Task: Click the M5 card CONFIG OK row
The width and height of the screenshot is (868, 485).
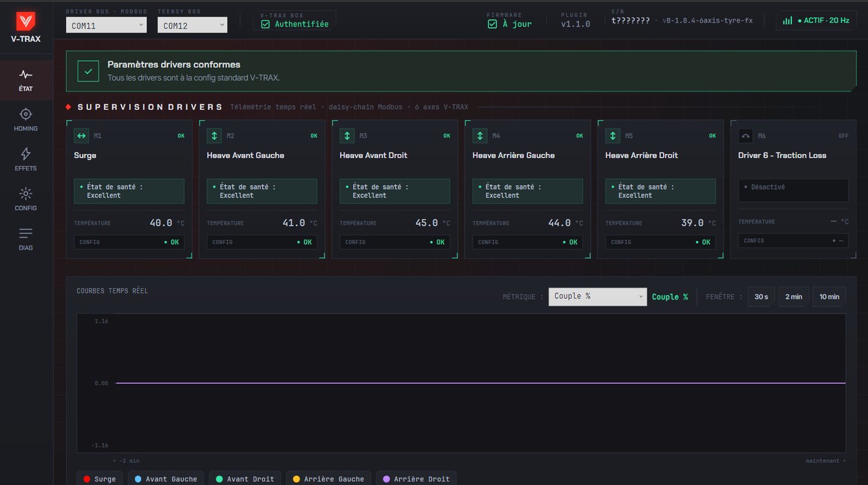Action: [660, 242]
